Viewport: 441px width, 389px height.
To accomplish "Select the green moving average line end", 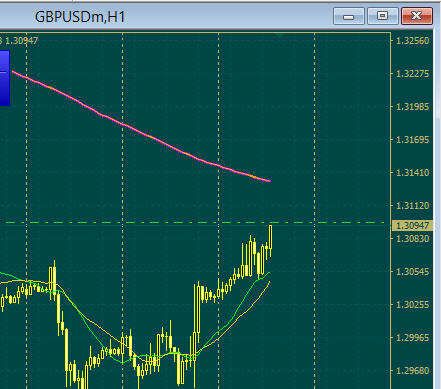I will pyautogui.click(x=268, y=273).
